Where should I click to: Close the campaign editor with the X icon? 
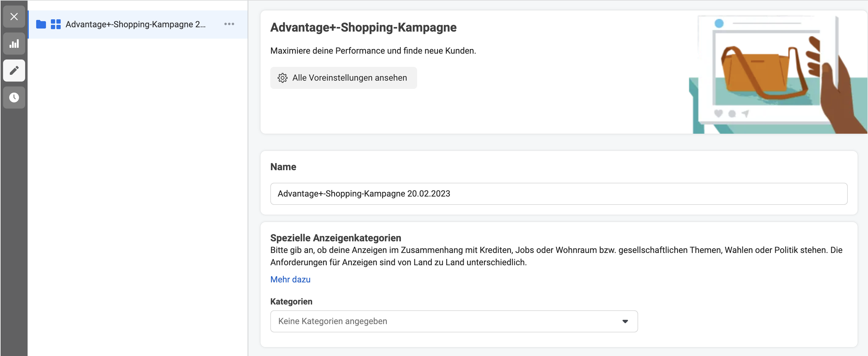tap(14, 17)
